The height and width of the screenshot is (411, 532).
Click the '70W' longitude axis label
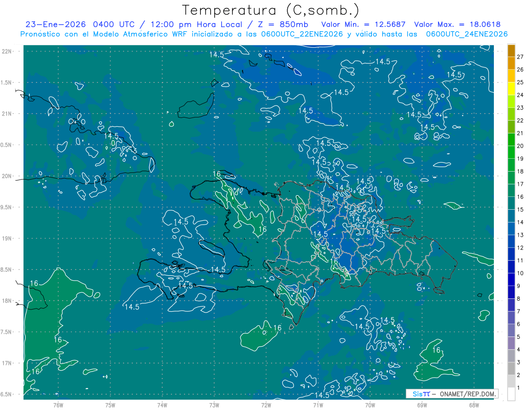[x=370, y=405]
